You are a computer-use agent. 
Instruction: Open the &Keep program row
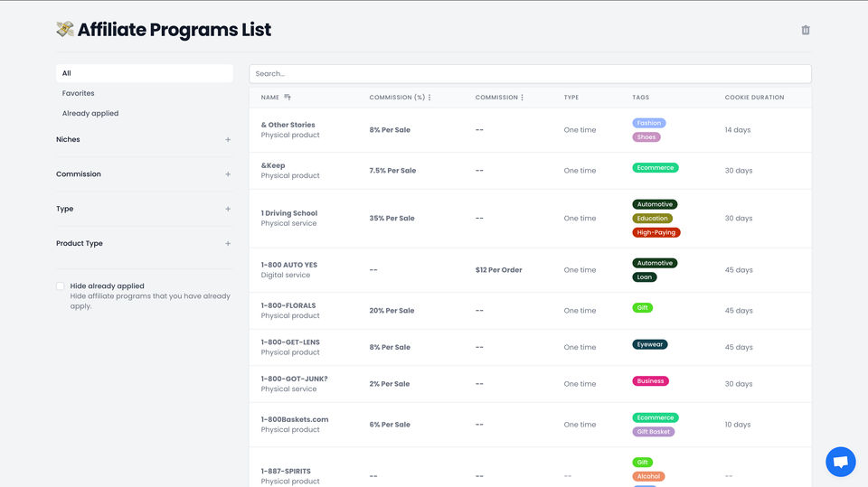pyautogui.click(x=531, y=171)
